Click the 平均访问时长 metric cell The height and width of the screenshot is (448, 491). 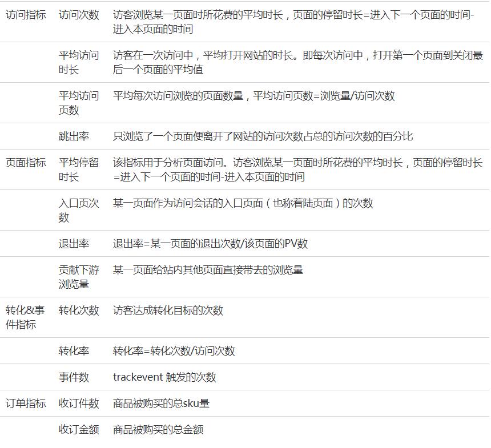point(79,62)
